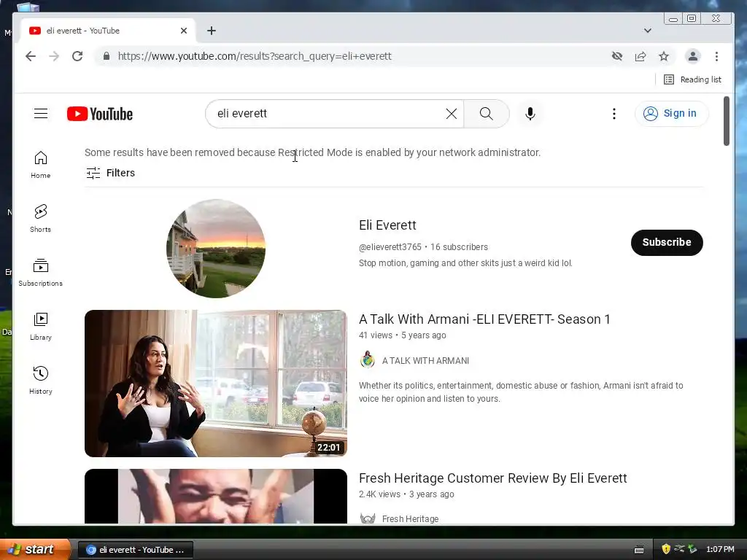Image resolution: width=747 pixels, height=560 pixels.
Task: Open the browser profile avatar
Action: (693, 56)
